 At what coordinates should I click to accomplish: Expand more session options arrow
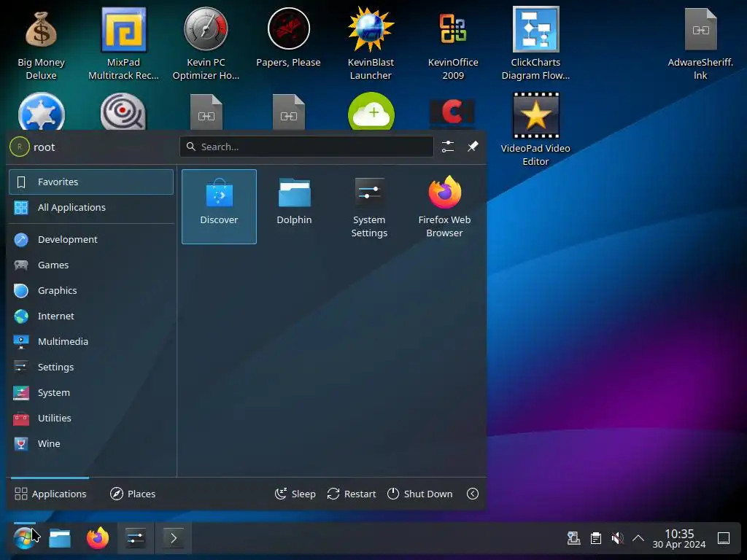(x=473, y=494)
